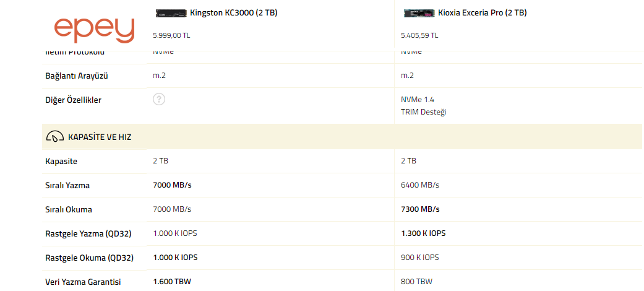Click the Sıralı Yazma spec label
Image resolution: width=644 pixels, height=291 pixels.
coord(67,185)
